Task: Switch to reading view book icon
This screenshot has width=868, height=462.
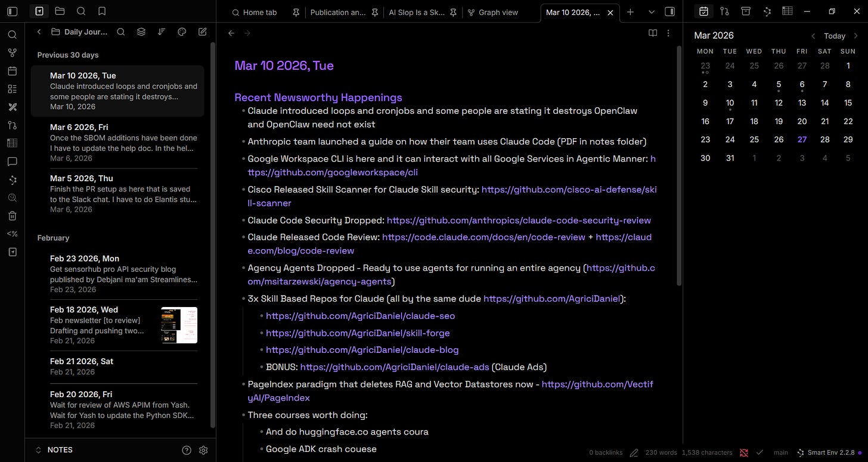Action: coord(653,33)
